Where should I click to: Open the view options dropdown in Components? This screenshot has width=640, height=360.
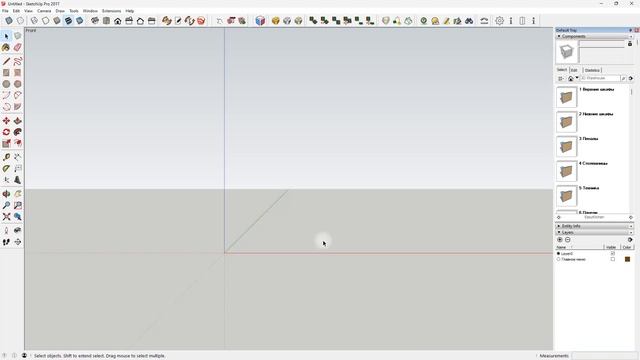click(x=561, y=78)
